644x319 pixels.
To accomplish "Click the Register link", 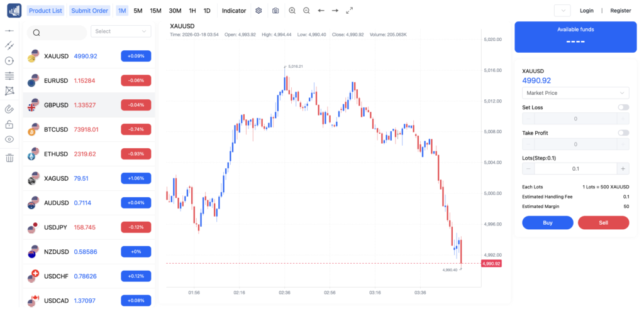I will (x=620, y=11).
